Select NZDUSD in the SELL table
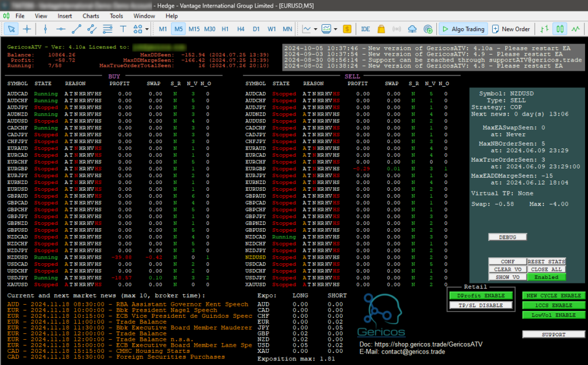 coord(256,258)
